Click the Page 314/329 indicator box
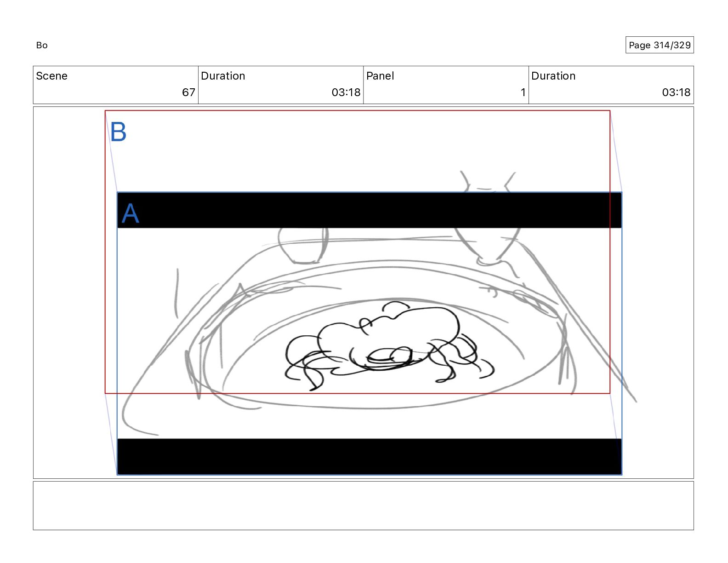 click(659, 45)
